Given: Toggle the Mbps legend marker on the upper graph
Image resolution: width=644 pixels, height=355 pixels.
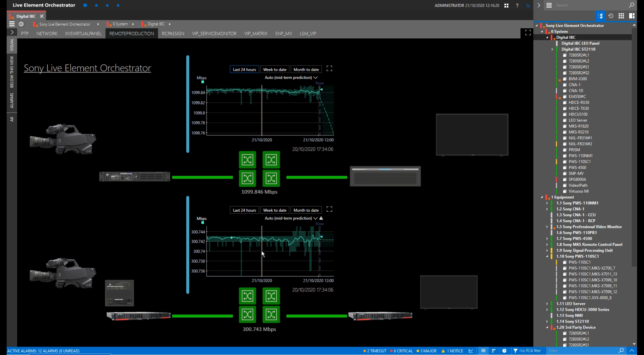Looking at the screenshot, I should click(203, 82).
